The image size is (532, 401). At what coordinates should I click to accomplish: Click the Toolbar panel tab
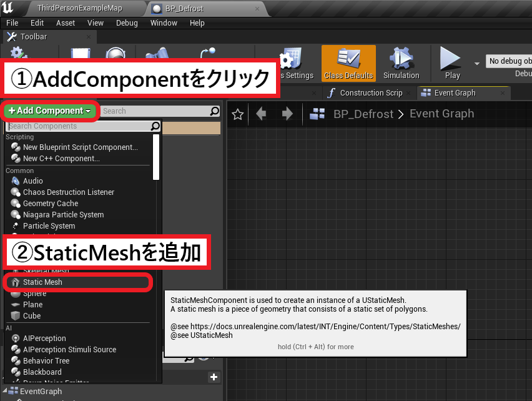(x=50, y=37)
